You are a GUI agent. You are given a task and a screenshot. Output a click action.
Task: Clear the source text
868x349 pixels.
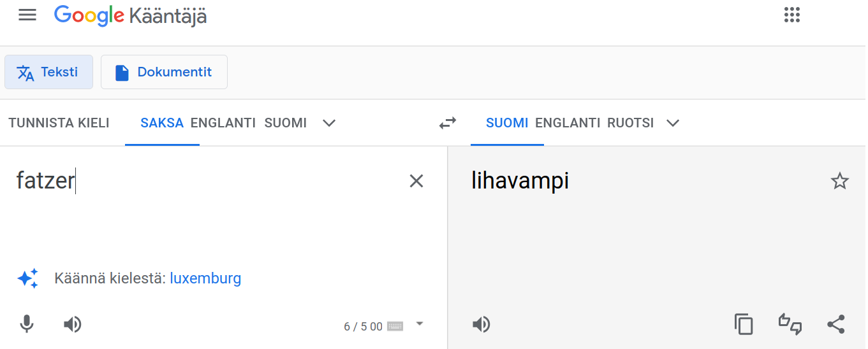416,182
